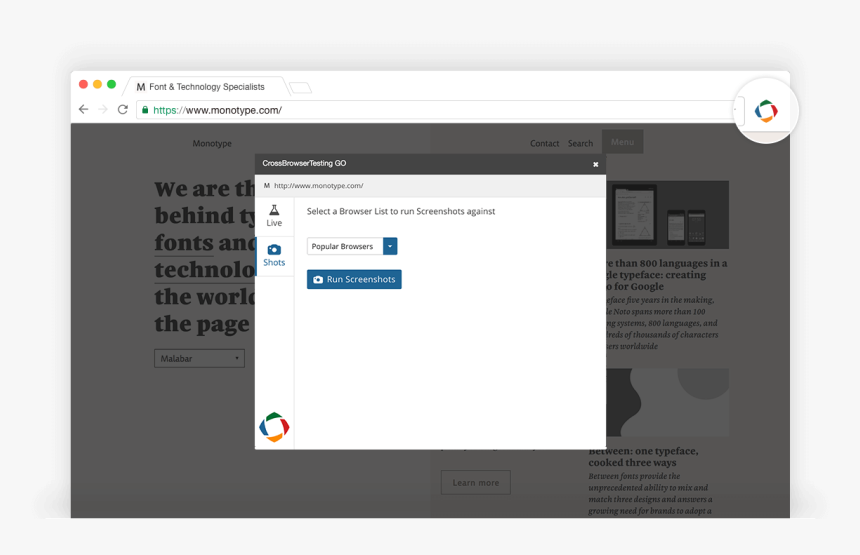Click the browser forward arrow

[103, 110]
